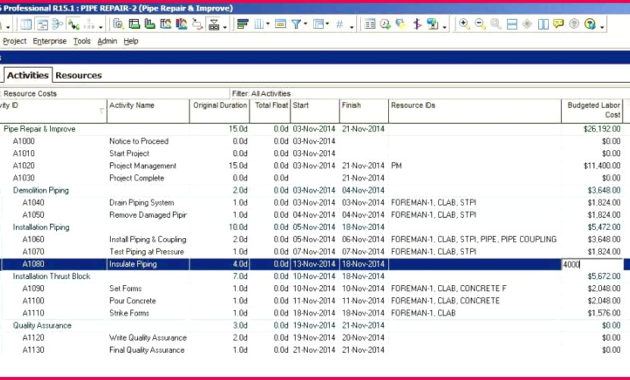630x380 pixels.
Task: Toggle the Progress Spotlight icon
Action: 417,25
